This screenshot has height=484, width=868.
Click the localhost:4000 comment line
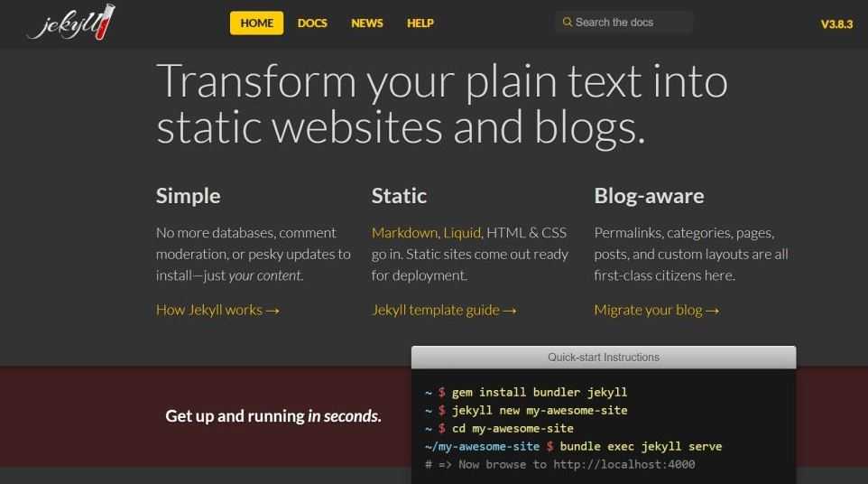(559, 465)
